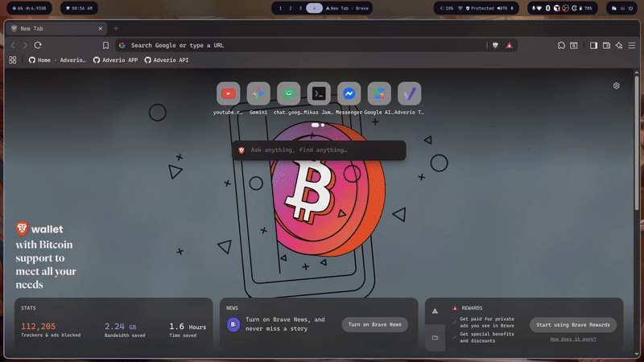Image resolution: width=644 pixels, height=362 pixels.
Task: Open the chat.google top site tile
Action: [x=289, y=94]
